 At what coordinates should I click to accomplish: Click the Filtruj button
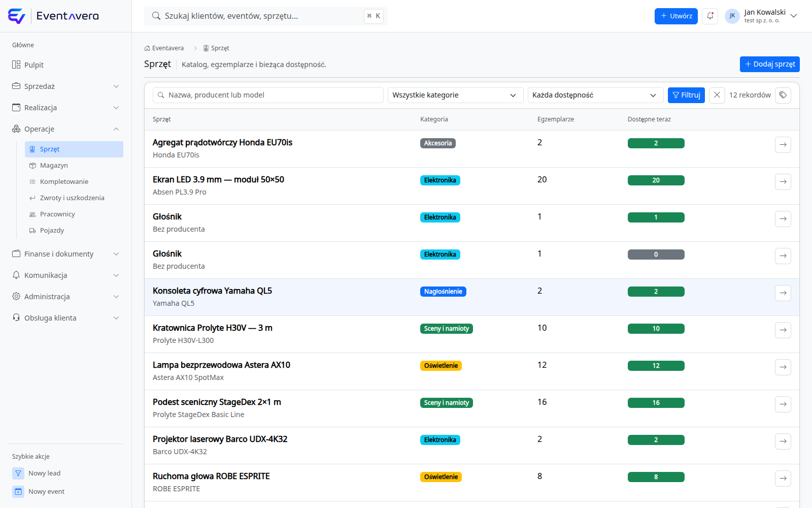pos(686,95)
